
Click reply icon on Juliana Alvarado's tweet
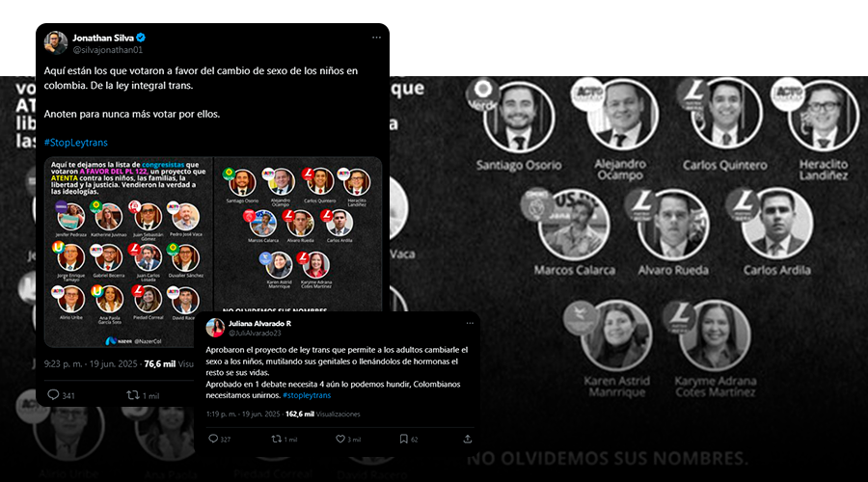point(213,439)
